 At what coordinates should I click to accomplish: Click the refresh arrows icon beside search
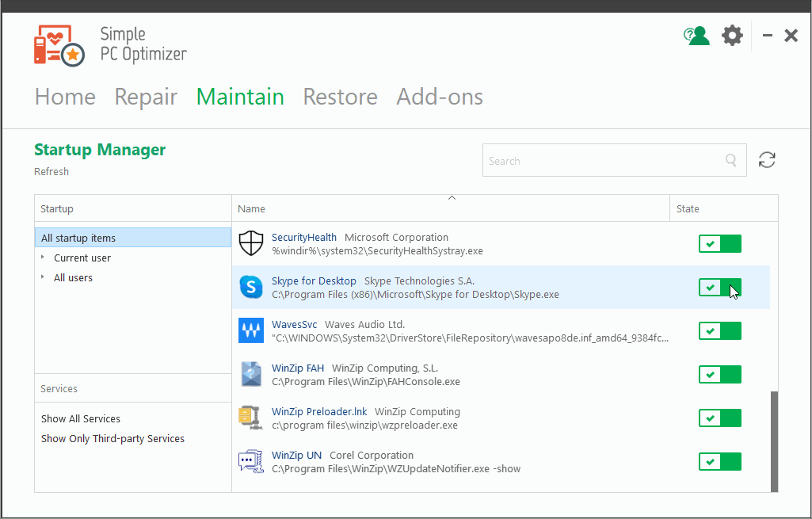click(767, 159)
